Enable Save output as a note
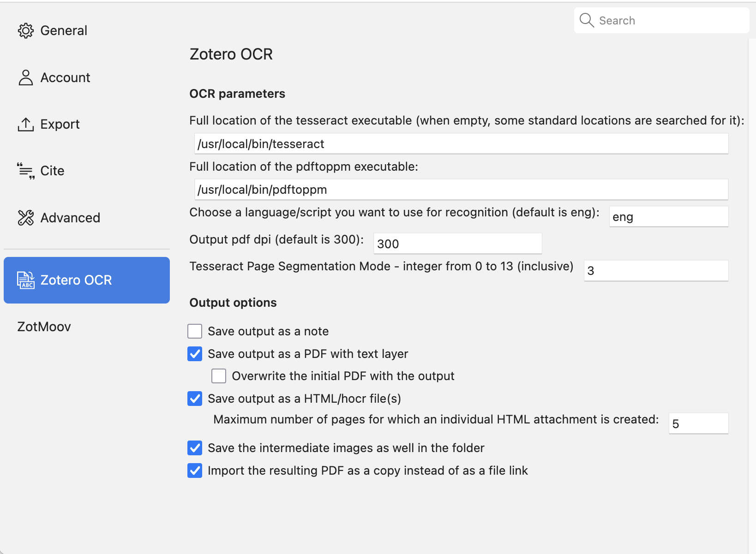This screenshot has height=554, width=756. click(195, 331)
